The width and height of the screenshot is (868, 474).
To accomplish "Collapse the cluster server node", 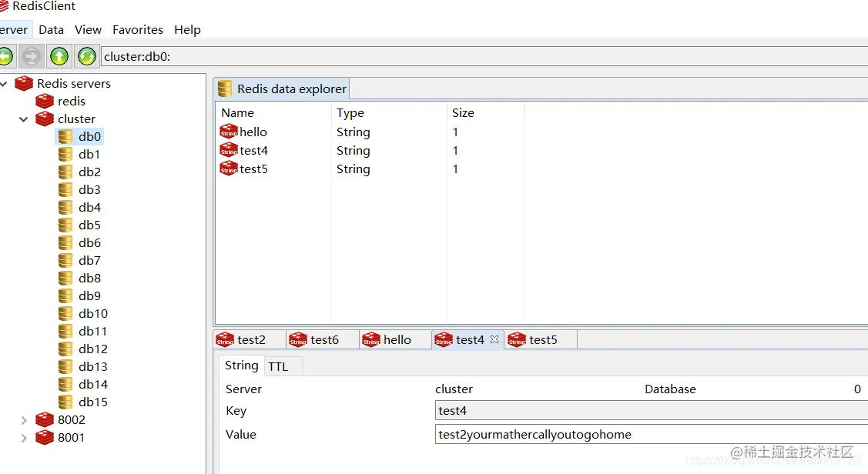I will click(x=23, y=119).
